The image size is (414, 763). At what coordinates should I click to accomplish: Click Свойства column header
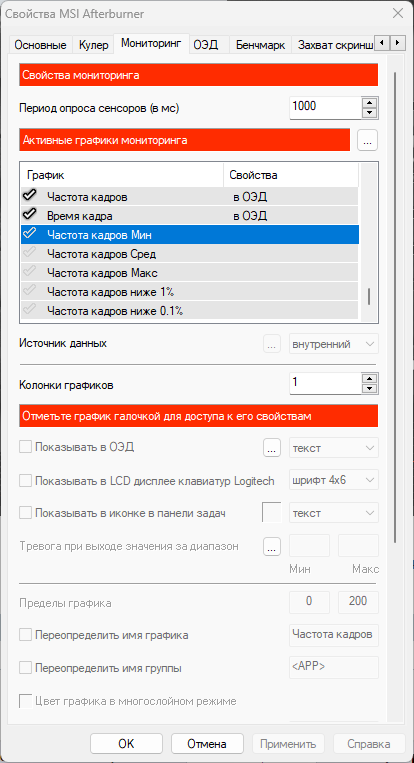pos(291,175)
